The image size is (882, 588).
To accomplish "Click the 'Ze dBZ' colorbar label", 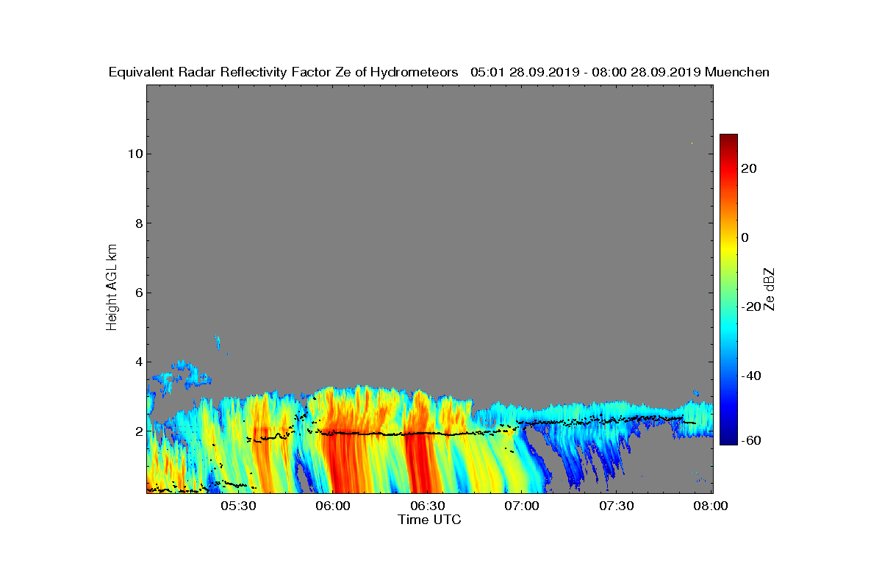I will 771,289.
